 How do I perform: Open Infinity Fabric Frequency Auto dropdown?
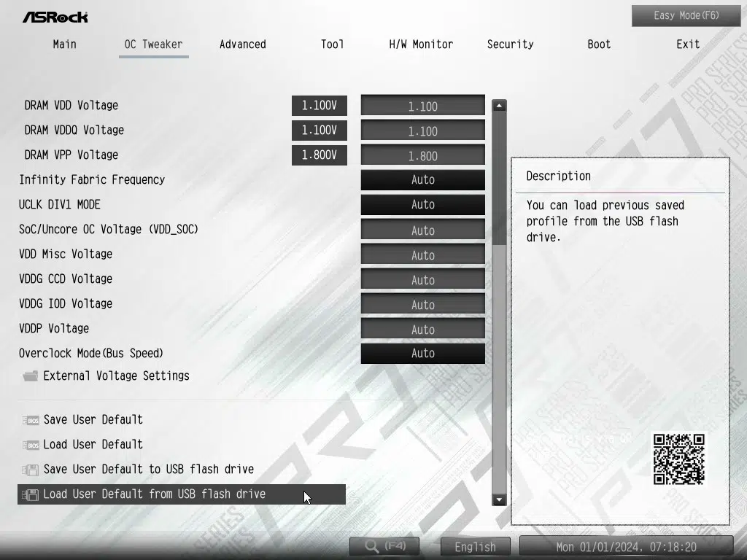pyautogui.click(x=422, y=180)
